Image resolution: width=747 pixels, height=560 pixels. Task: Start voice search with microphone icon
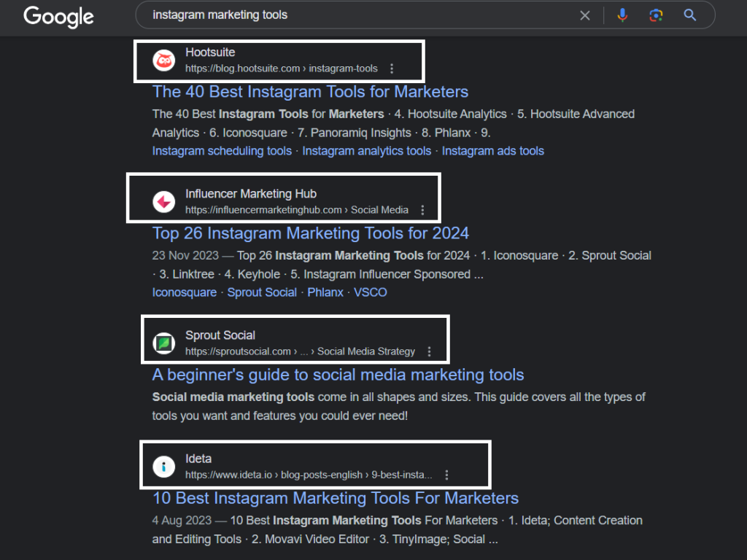(x=622, y=15)
